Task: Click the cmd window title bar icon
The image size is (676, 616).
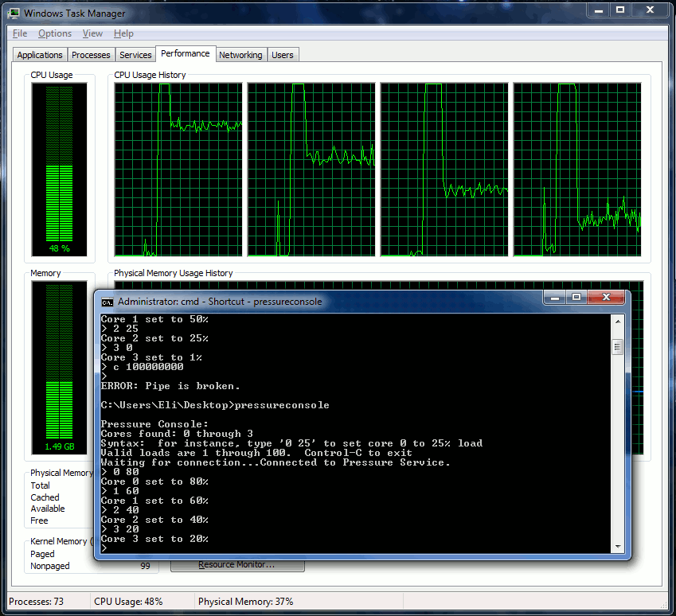Action: point(107,302)
